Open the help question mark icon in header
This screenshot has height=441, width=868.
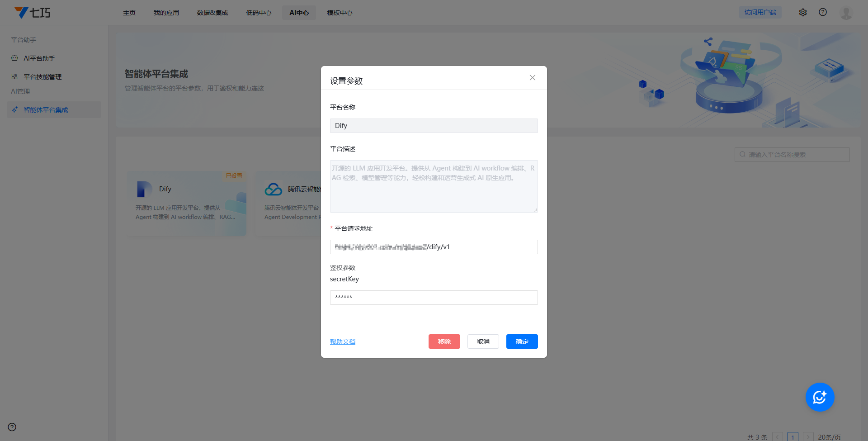tap(823, 12)
